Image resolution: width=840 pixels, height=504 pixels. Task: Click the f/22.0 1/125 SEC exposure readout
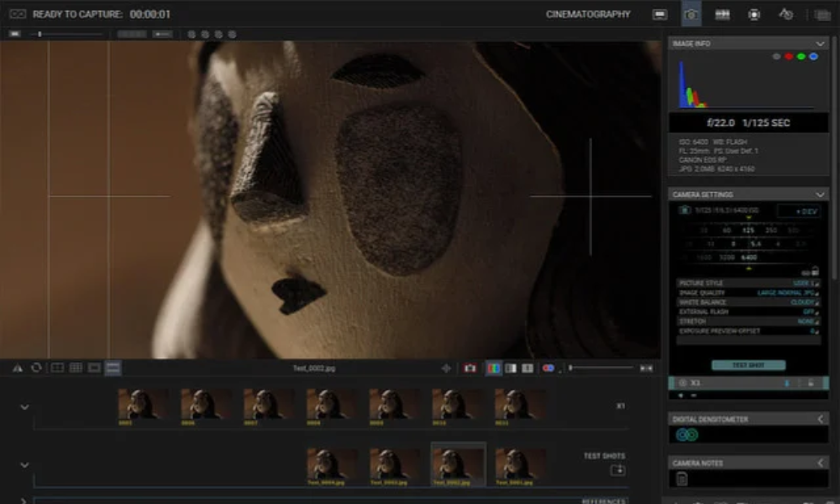(x=748, y=123)
